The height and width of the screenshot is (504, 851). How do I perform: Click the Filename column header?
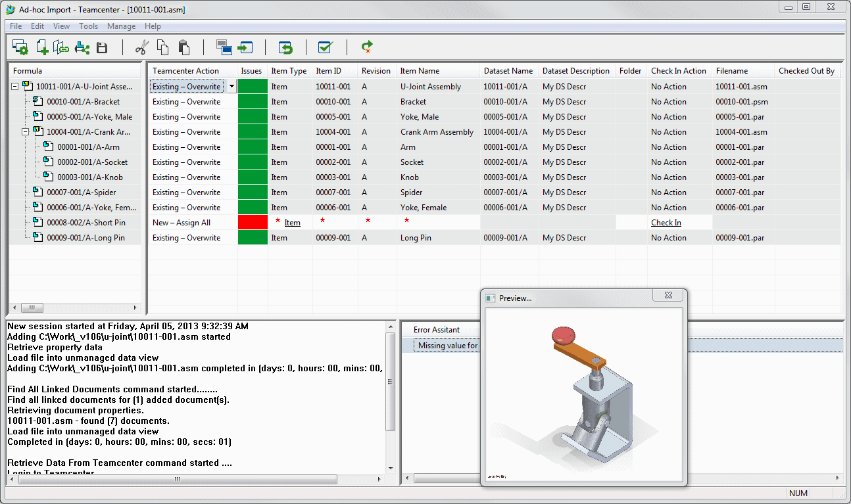click(732, 71)
